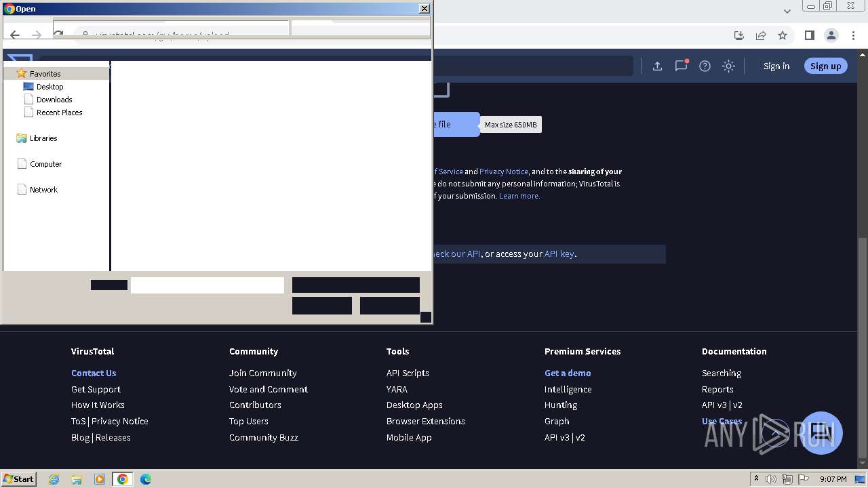Open the Contact Us footer link

94,373
